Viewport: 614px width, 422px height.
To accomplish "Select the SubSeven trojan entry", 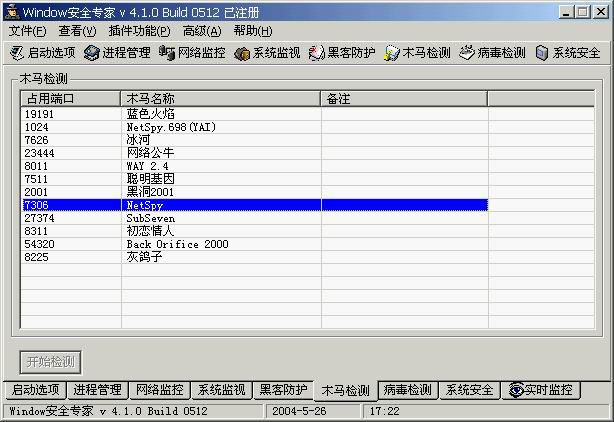I will tap(255, 218).
